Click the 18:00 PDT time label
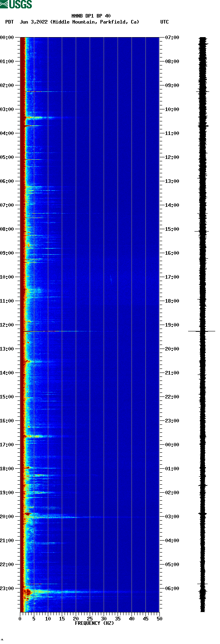 point(7,469)
